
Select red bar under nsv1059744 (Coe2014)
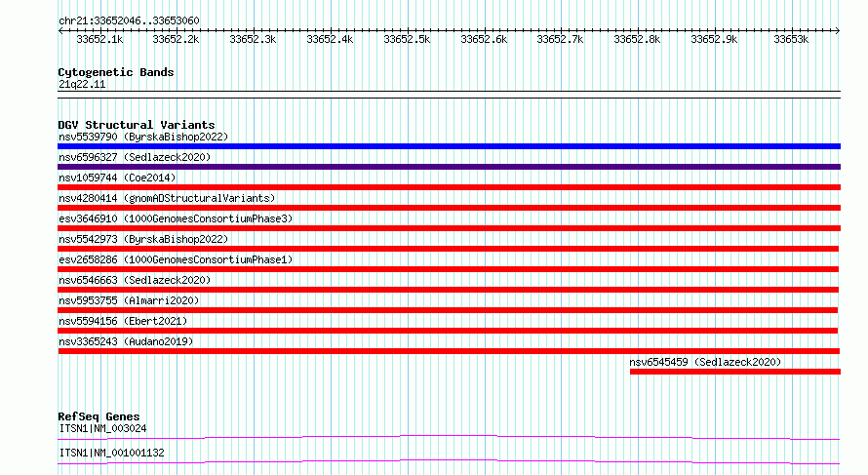[x=449, y=187]
